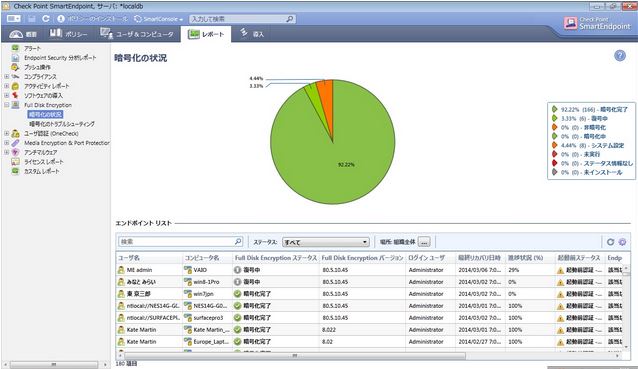Expand the コンプライアンス tree node
The image size is (638, 369).
tap(7, 76)
